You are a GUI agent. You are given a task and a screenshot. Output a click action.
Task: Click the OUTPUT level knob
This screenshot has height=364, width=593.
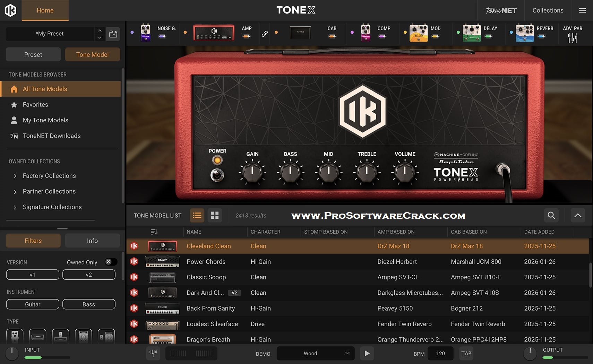coord(530,353)
